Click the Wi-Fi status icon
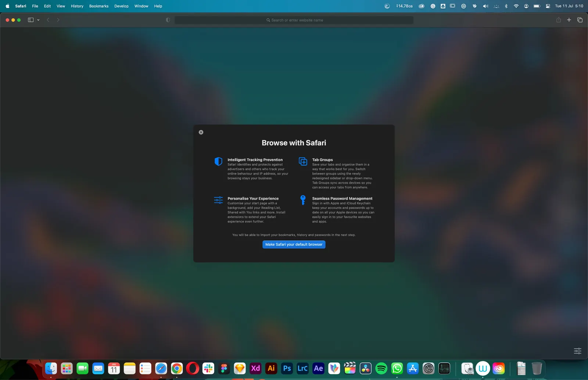 [516, 6]
